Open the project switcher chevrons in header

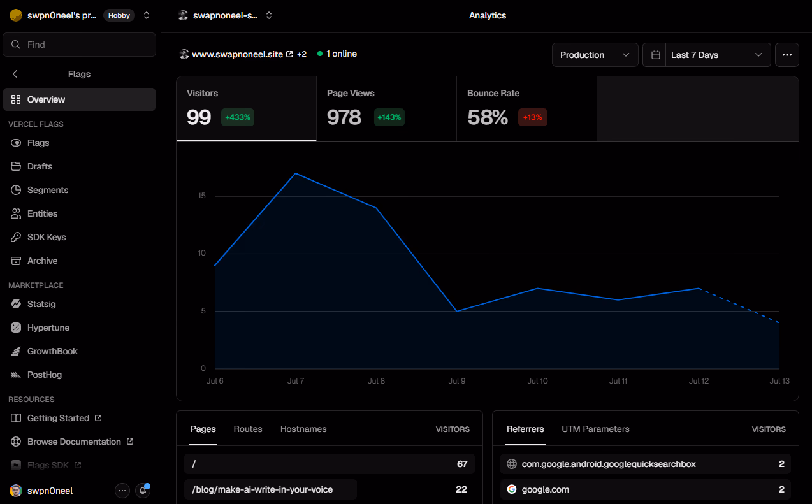click(x=269, y=15)
